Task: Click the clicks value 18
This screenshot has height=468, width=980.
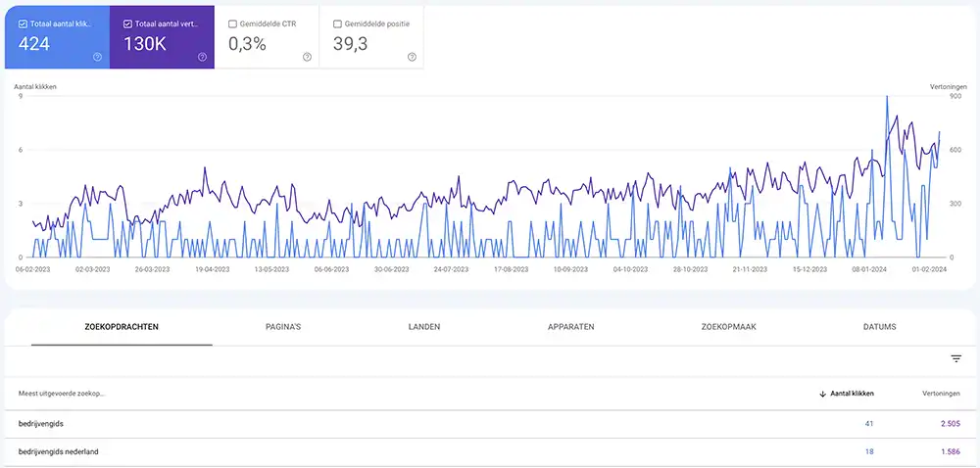Action: point(869,451)
